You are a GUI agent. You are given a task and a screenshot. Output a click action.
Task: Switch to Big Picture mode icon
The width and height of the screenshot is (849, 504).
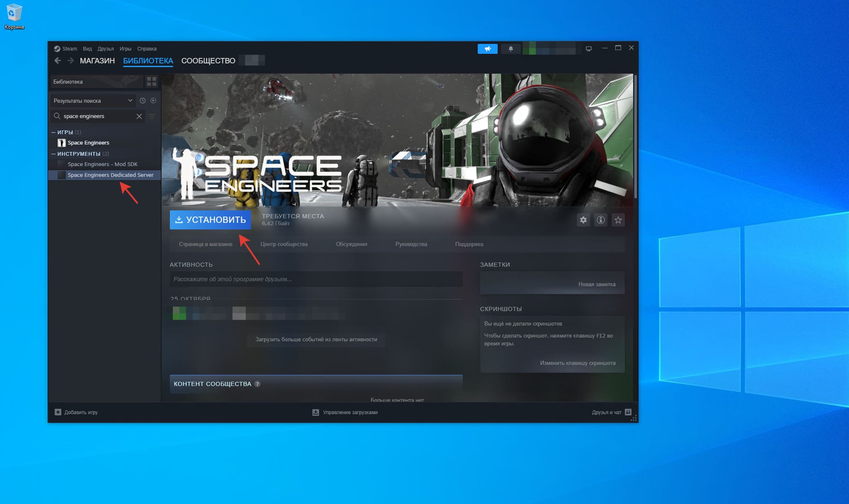point(588,49)
